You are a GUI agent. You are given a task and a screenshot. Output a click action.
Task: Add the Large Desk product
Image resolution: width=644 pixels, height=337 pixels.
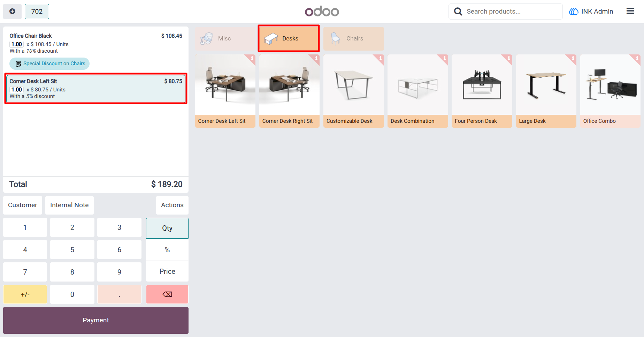[546, 91]
